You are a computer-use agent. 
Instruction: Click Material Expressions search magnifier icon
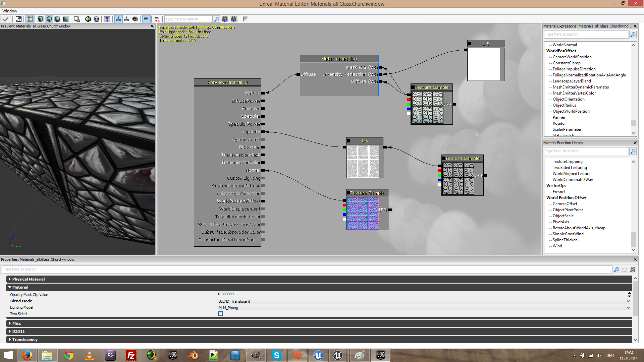633,34
